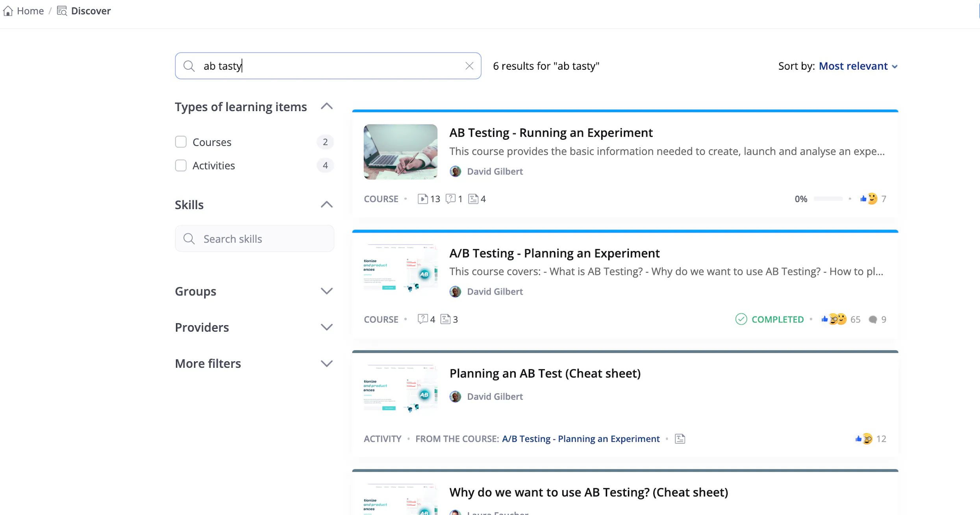Click author name David Gilbert on Running an Experiment
The image size is (980, 515).
pos(495,171)
